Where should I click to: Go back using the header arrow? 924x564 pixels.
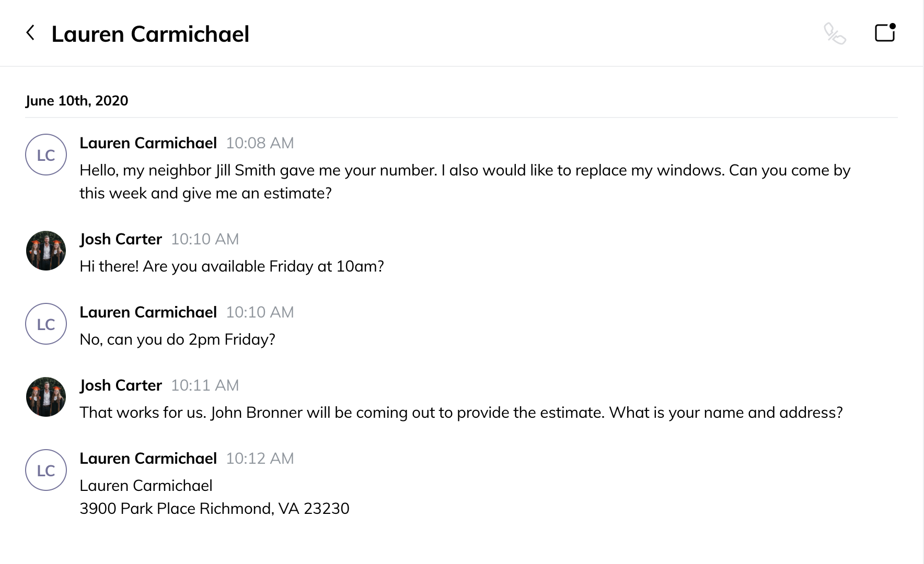pos(31,33)
